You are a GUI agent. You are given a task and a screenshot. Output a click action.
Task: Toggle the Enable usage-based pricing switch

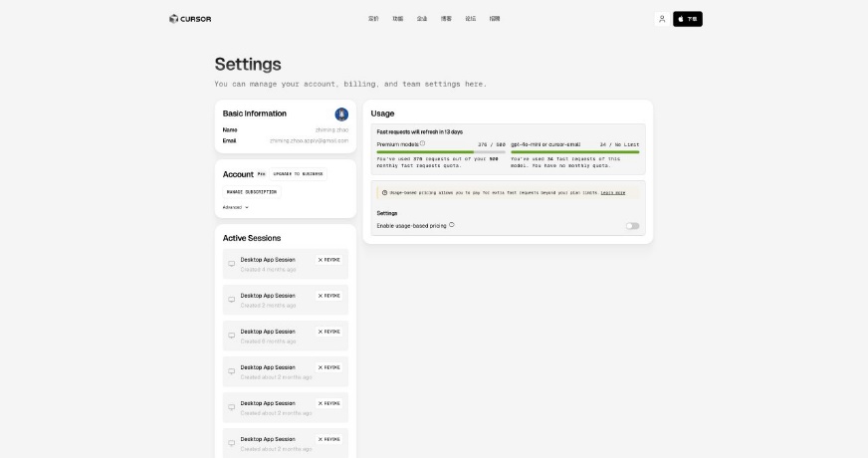click(632, 226)
